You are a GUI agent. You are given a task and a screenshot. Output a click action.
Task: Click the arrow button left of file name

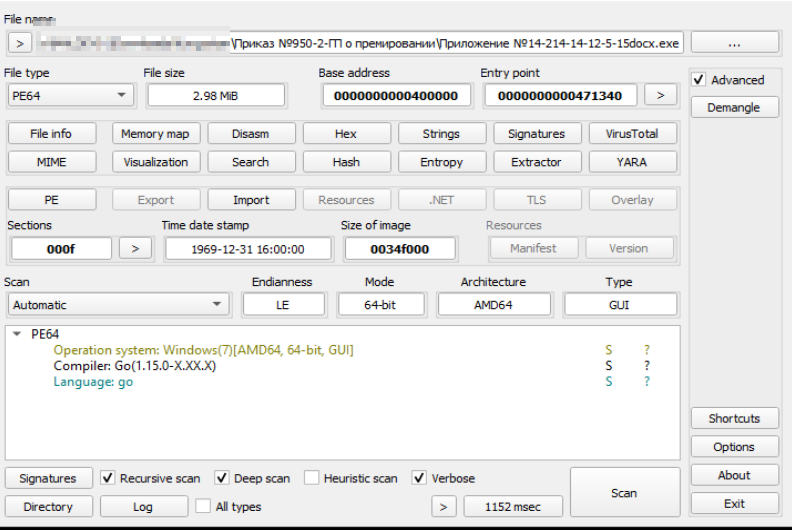point(20,43)
